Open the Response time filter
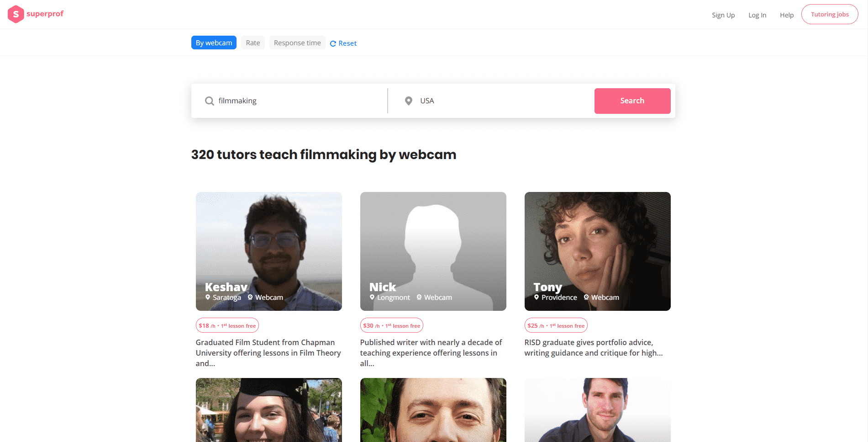The width and height of the screenshot is (868, 442). pyautogui.click(x=297, y=43)
